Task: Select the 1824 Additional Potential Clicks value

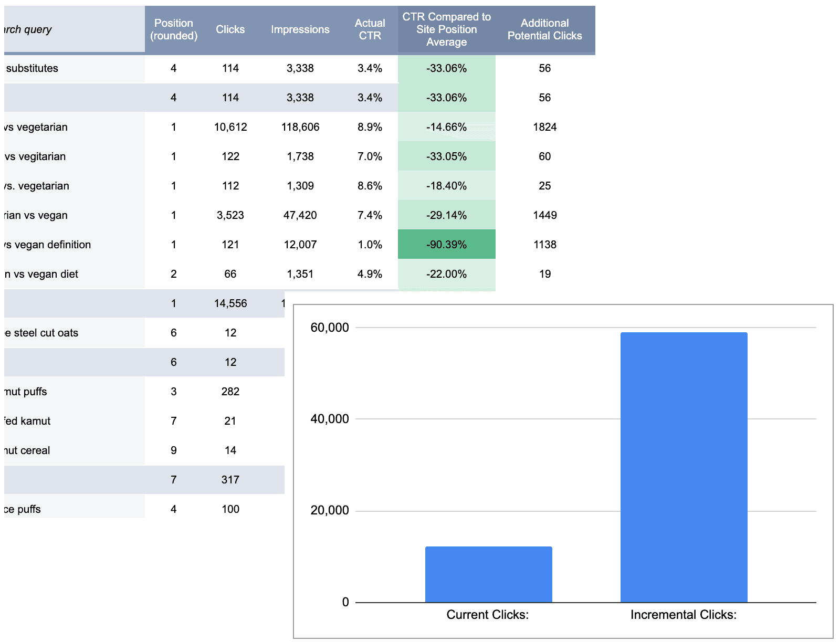Action: [x=545, y=127]
